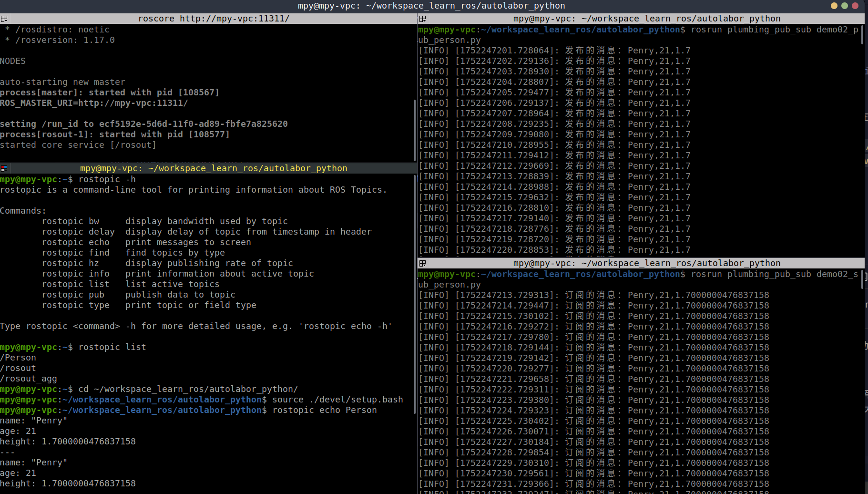Image resolution: width=868 pixels, height=494 pixels.
Task: Click the titlebar above the demo02_pub_person output
Action: (x=646, y=19)
